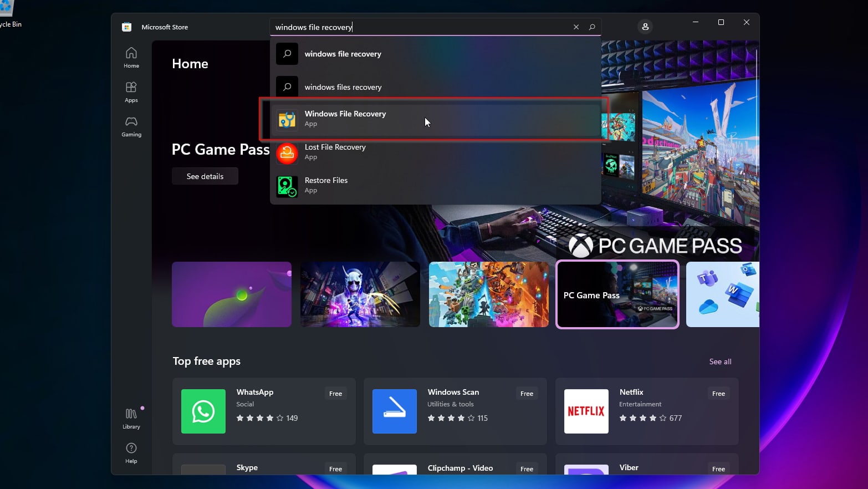This screenshot has height=489, width=868.
Task: Open the Windows Scan app card
Action: tap(455, 411)
